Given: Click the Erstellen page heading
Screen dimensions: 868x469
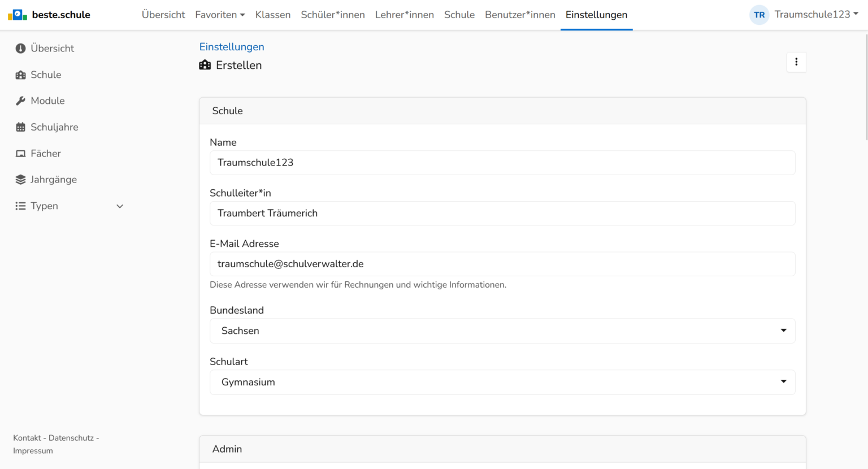Looking at the screenshot, I should coord(238,65).
